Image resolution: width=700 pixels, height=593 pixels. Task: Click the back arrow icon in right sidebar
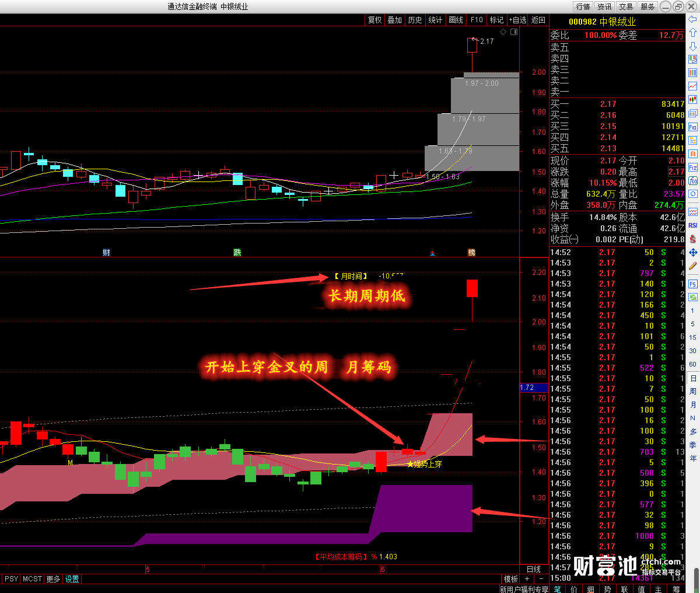[x=693, y=20]
